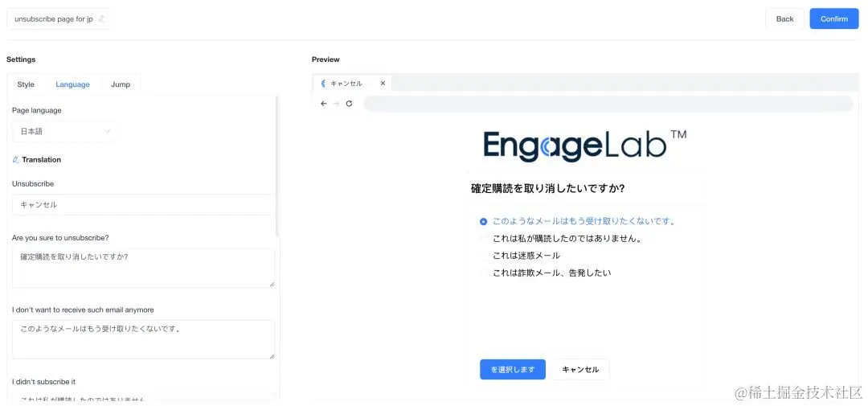
Task: Click the preview browser forward arrow
Action: click(336, 104)
